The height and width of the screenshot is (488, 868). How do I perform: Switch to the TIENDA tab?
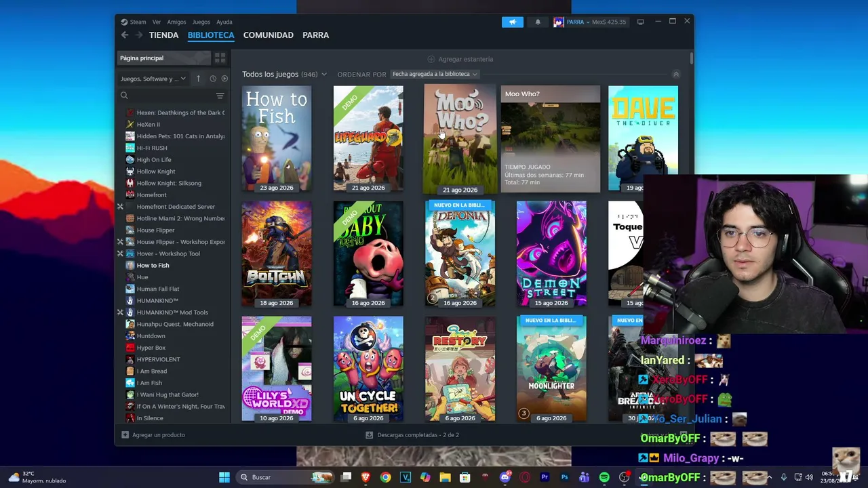pos(164,35)
